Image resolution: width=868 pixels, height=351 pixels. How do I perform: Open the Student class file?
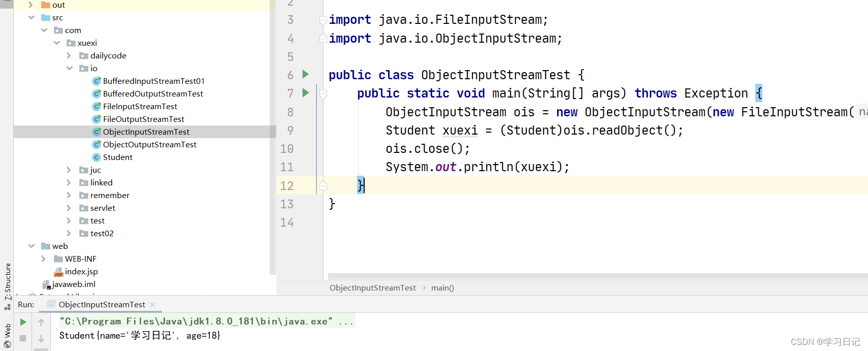tap(118, 157)
